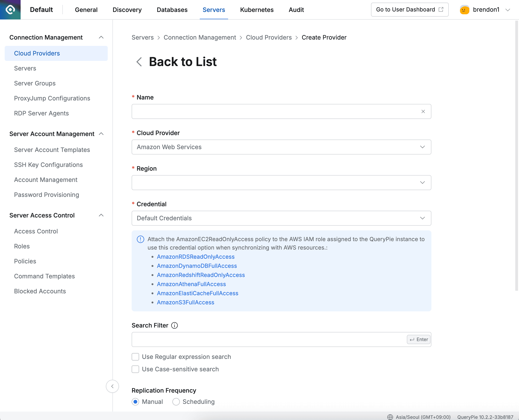Viewport: 519px width, 420px height.
Task: Open the Region dropdown
Action: pyautogui.click(x=281, y=182)
